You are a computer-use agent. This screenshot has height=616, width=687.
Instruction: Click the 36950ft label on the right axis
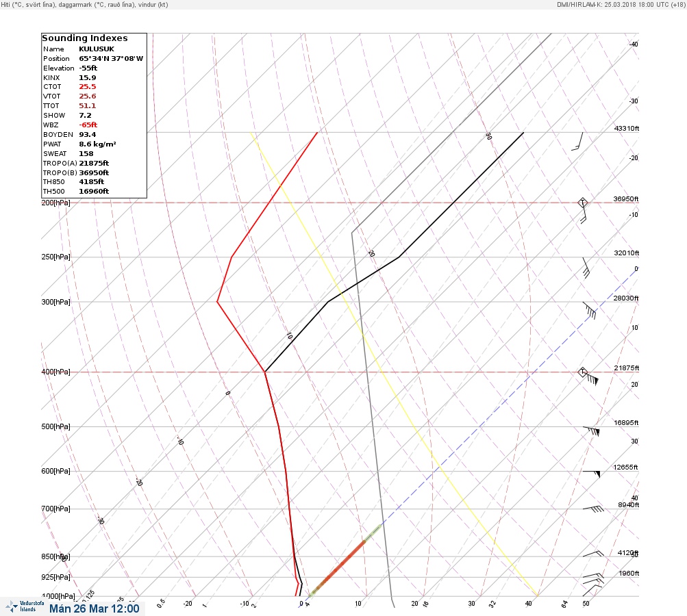[x=626, y=199]
